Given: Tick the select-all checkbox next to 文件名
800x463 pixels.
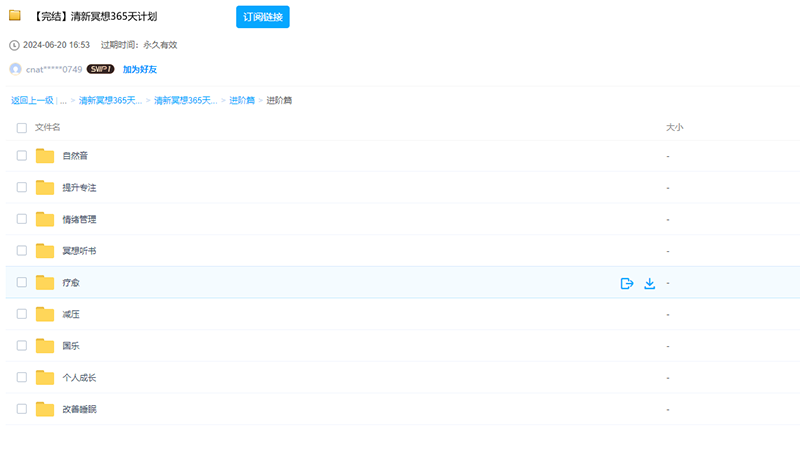Looking at the screenshot, I should click(x=22, y=128).
